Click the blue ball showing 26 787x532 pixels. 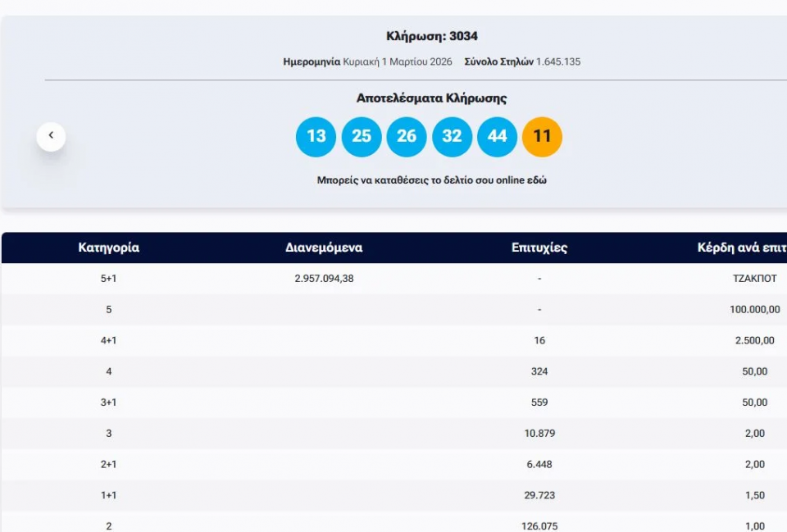[x=407, y=137]
